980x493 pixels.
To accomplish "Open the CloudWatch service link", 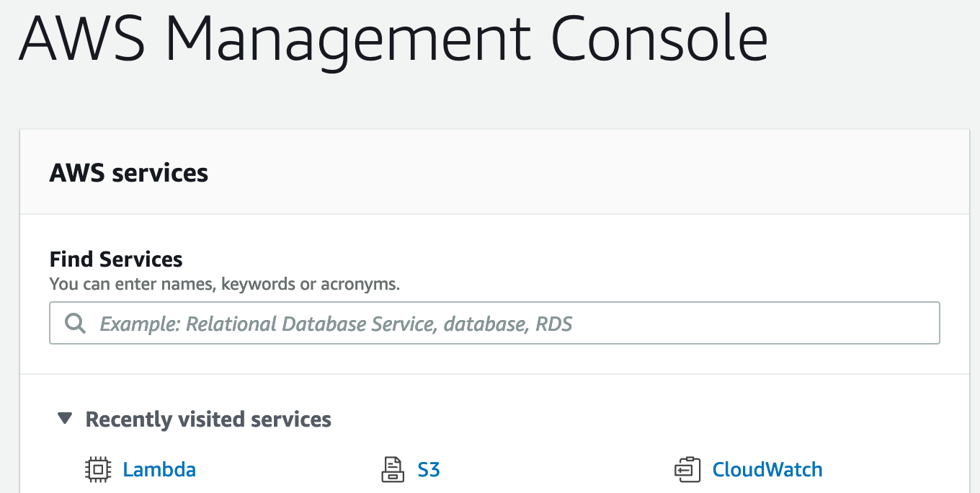I will coord(767,470).
